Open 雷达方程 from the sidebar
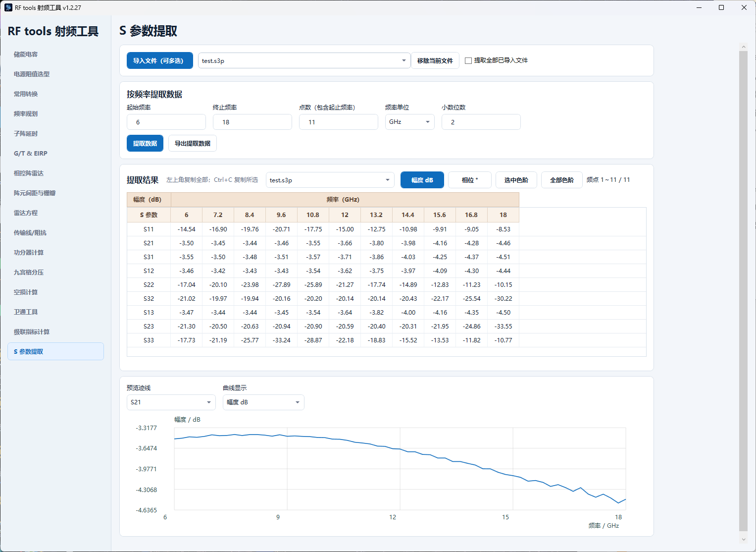 tap(55, 213)
